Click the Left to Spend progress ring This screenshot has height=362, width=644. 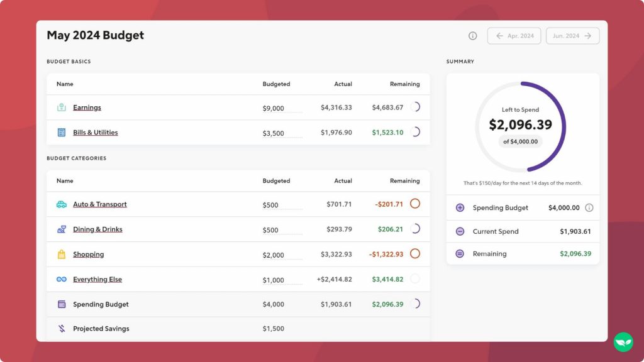521,126
